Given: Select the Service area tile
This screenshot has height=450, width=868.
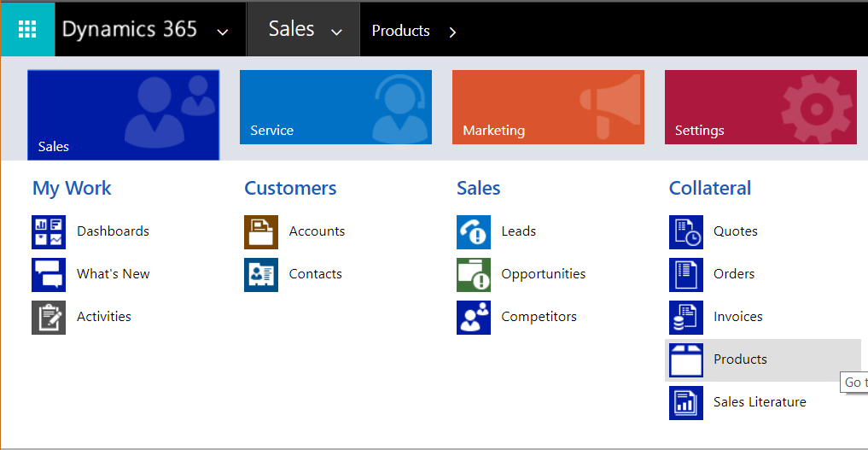Looking at the screenshot, I should click(x=335, y=107).
